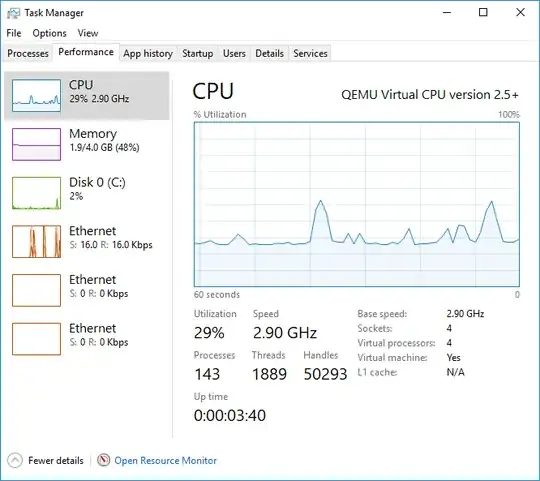Select the Memory 1.9/4.0 GB sidebar label
Screen dimensions: 540x481
[104, 140]
